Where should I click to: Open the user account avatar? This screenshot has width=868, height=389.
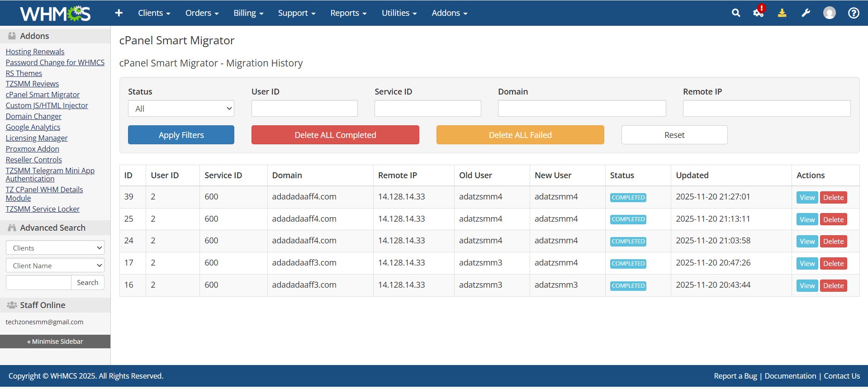pos(830,13)
